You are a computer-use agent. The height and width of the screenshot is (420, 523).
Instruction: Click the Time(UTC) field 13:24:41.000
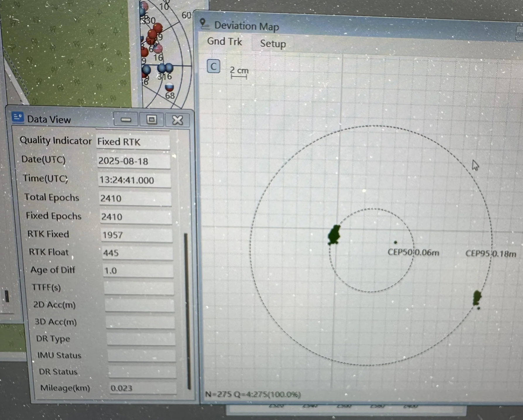coord(135,180)
